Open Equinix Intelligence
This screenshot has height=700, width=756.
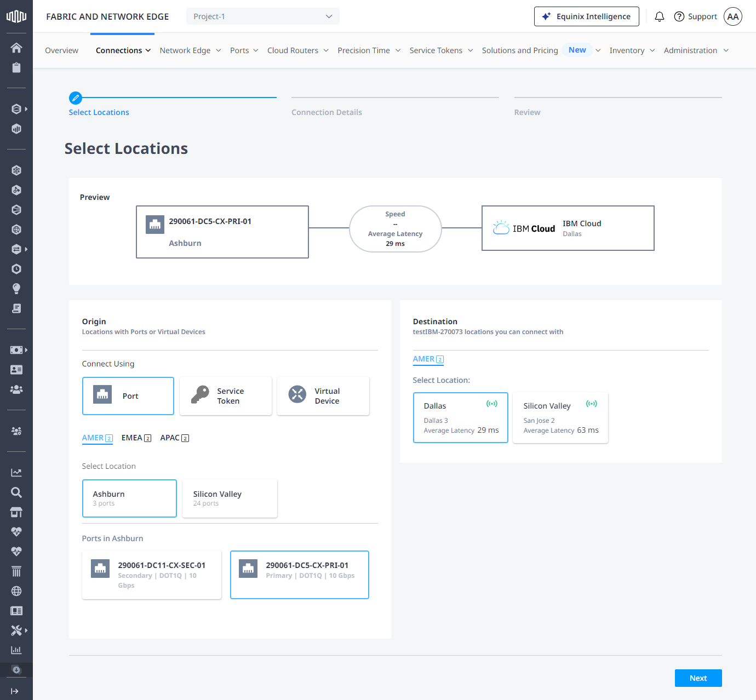tap(586, 16)
